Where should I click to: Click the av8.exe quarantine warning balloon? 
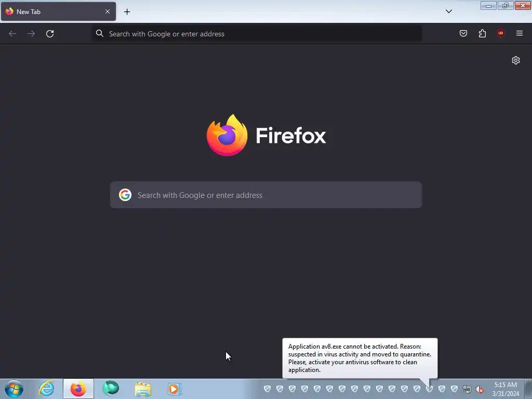[360, 358]
